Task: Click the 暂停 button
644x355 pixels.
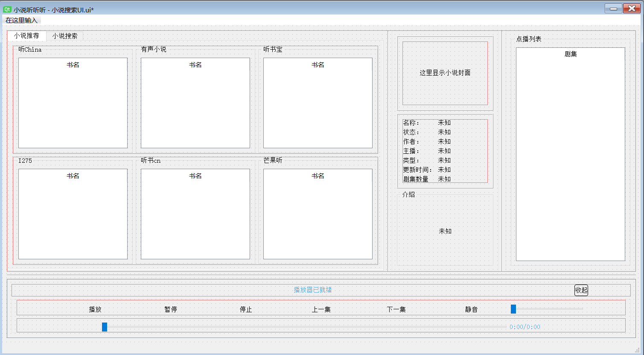Action: (x=171, y=309)
